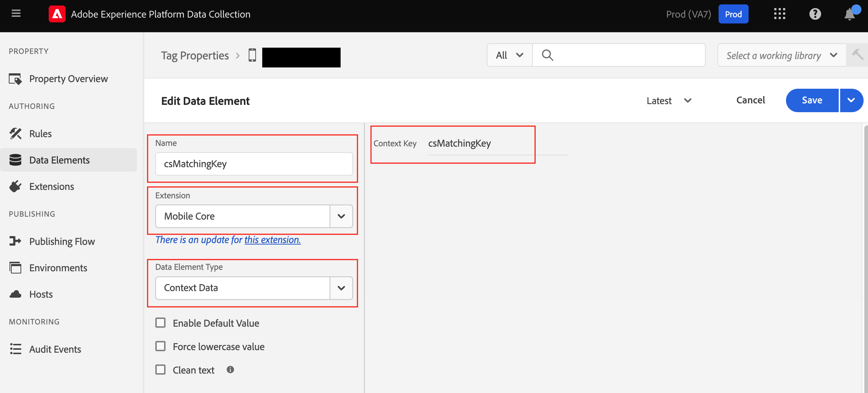This screenshot has height=393, width=868.
Task: Toggle Force lowercase value checkbox
Action: 160,346
